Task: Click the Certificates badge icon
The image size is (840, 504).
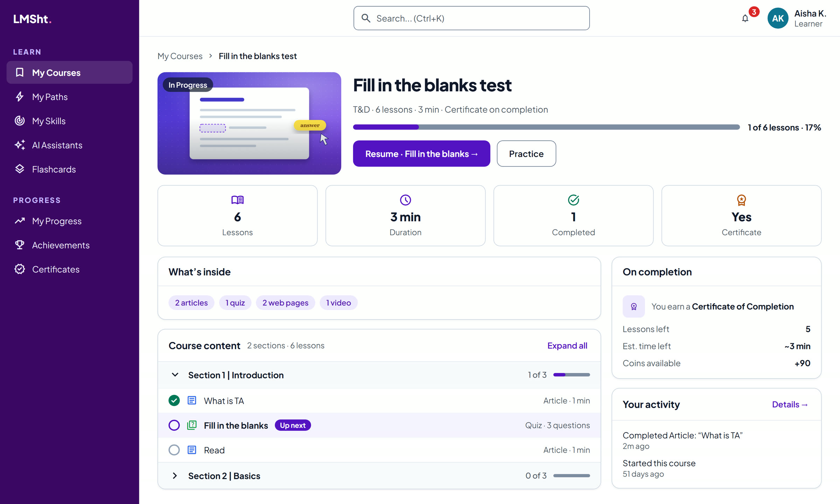Action: tap(20, 269)
